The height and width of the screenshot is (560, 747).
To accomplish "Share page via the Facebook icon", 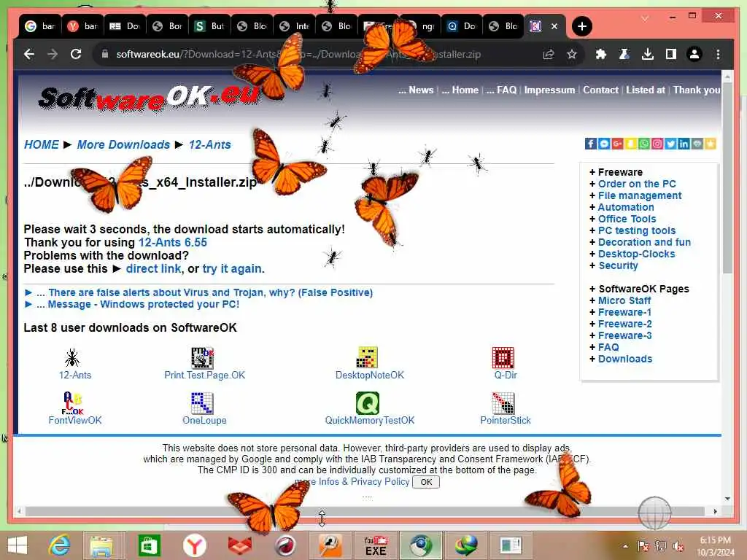I will coord(591,144).
